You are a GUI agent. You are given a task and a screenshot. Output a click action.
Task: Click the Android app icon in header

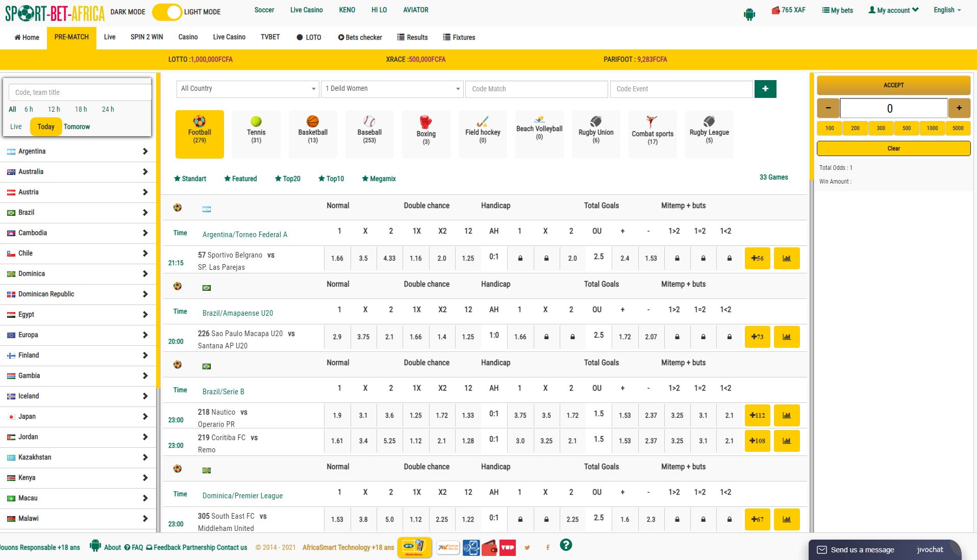[749, 14]
